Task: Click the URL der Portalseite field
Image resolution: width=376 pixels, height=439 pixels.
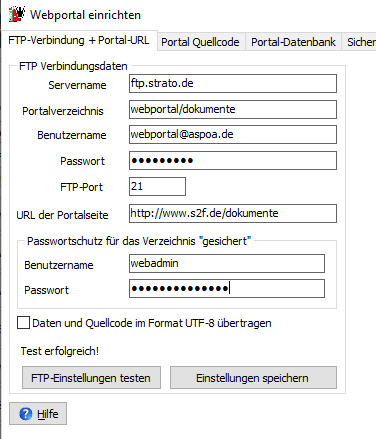Action: (233, 213)
